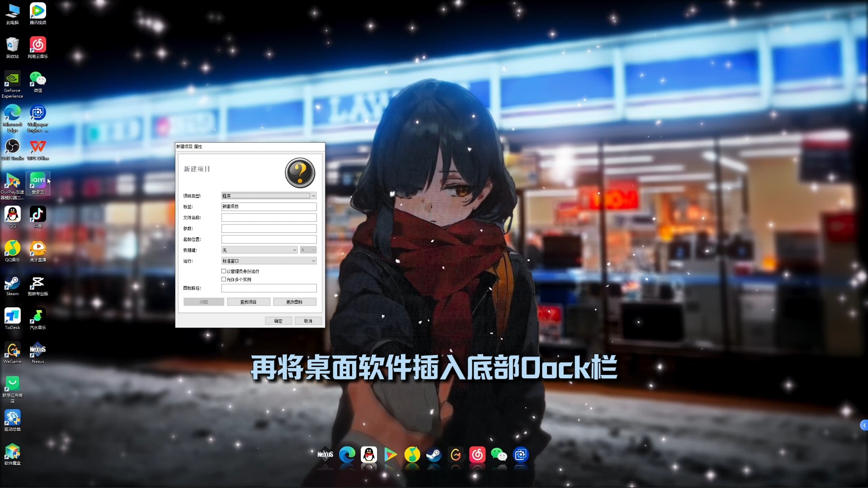Open OurPlay icon in the dock
The height and width of the screenshot is (488, 868).
pos(391,455)
